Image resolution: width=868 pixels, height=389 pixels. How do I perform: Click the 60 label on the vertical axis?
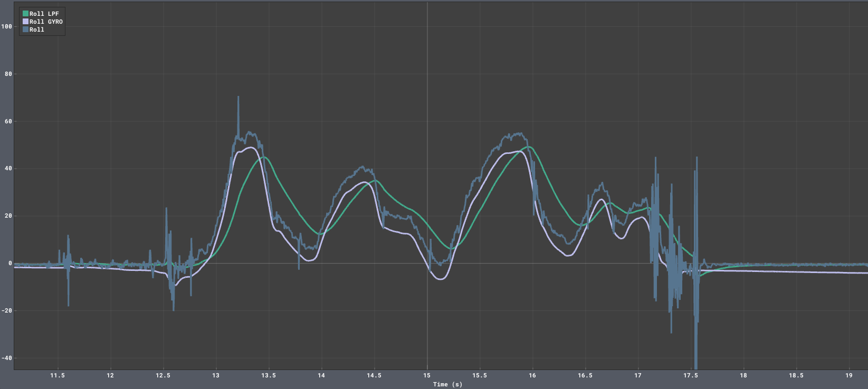coord(8,121)
